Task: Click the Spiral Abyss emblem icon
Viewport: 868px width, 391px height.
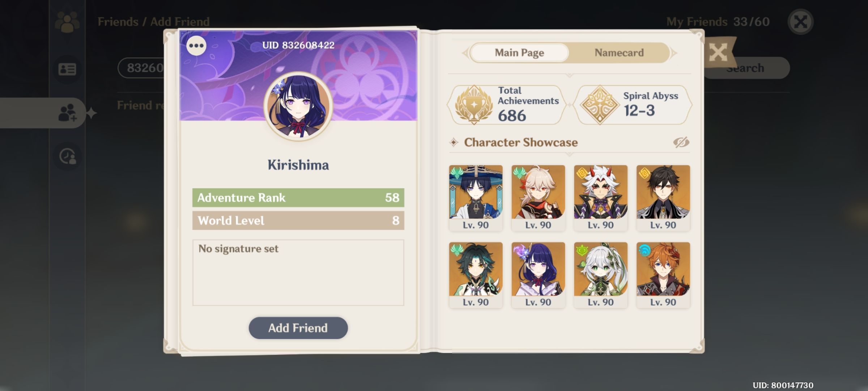Action: (600, 105)
